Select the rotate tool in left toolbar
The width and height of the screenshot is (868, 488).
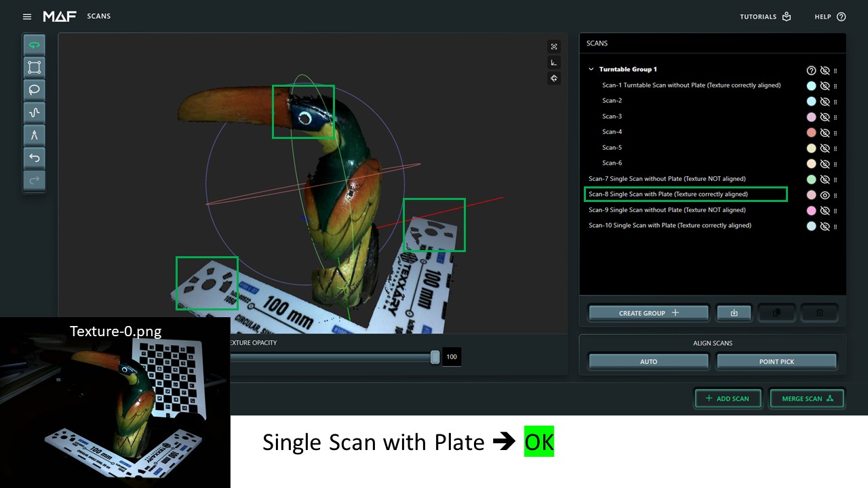click(35, 45)
